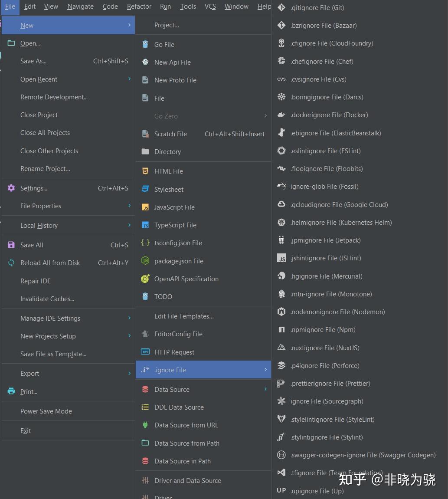Click the .prettierignore File (Prettier) icon

[x=281, y=383]
